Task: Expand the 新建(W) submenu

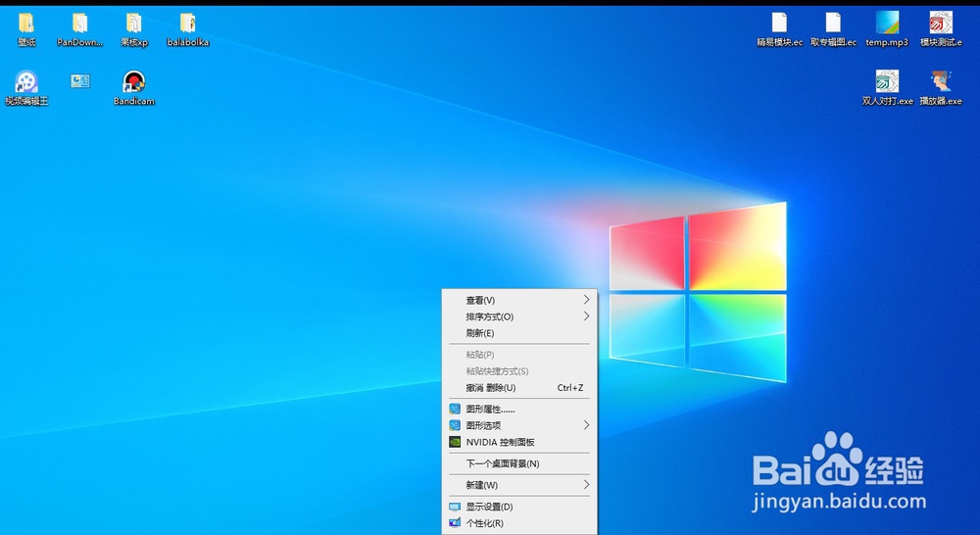Action: point(519,485)
